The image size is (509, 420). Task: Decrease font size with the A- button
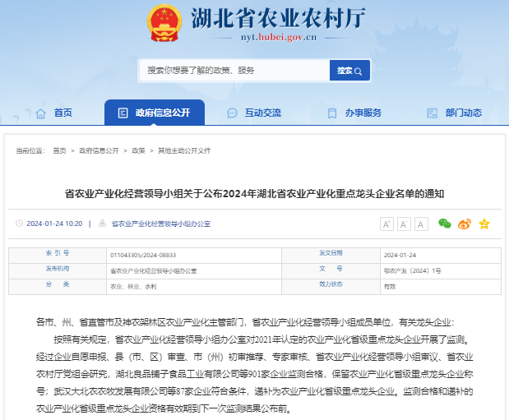coord(404,224)
